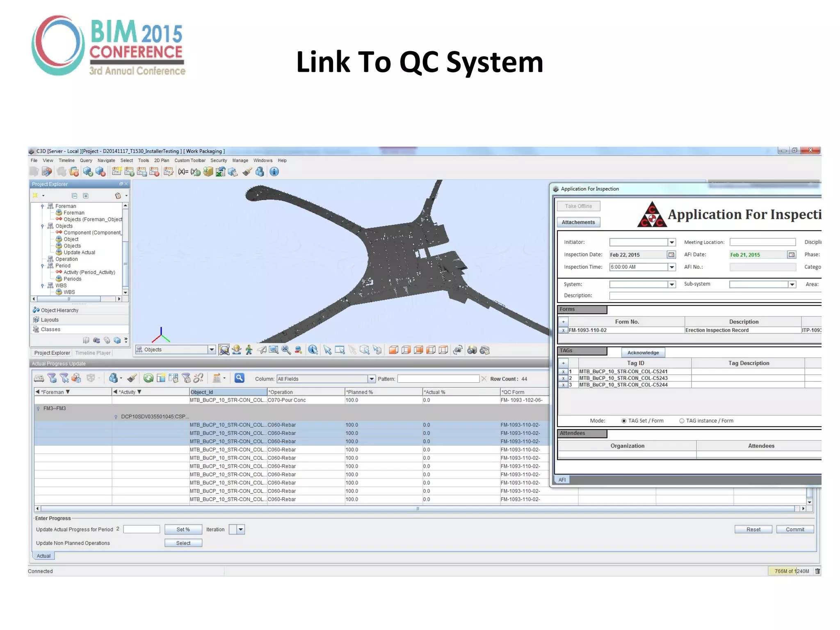Open the Timeline menu
The image size is (840, 630).
point(66,160)
